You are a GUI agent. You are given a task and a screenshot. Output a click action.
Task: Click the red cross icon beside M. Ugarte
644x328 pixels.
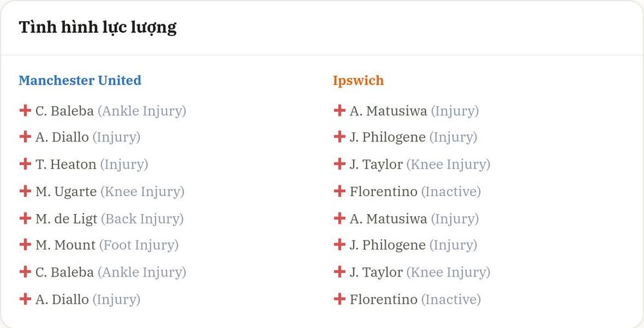25,191
